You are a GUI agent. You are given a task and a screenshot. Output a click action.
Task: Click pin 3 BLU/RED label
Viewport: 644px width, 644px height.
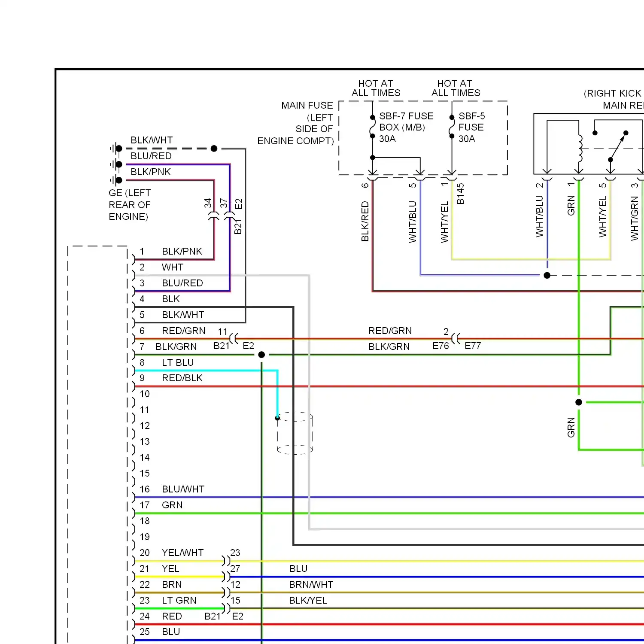(x=182, y=283)
